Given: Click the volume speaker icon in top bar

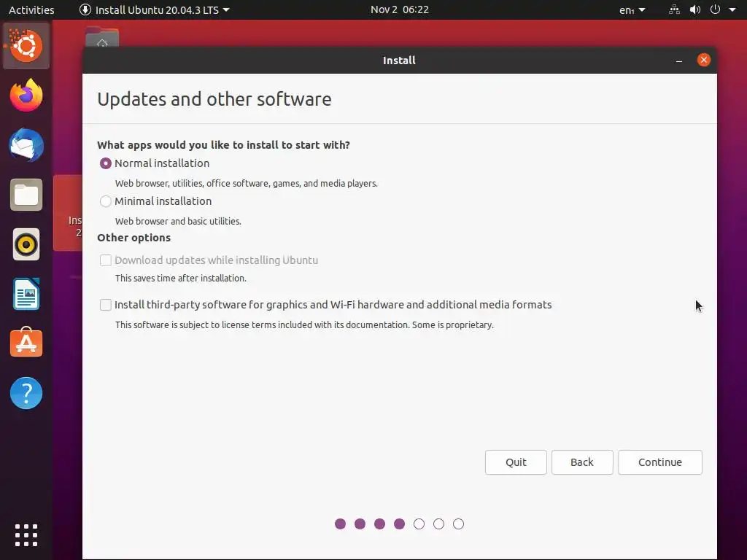Looking at the screenshot, I should (x=695, y=9).
